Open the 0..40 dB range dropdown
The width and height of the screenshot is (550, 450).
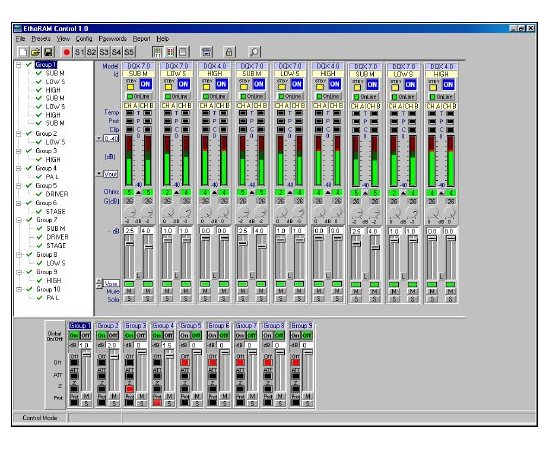tap(99, 139)
